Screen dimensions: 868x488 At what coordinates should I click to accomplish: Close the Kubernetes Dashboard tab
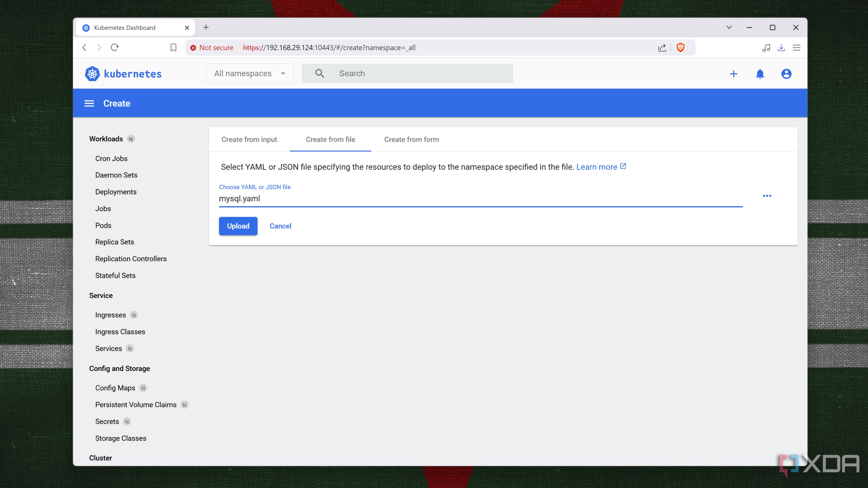(x=187, y=28)
